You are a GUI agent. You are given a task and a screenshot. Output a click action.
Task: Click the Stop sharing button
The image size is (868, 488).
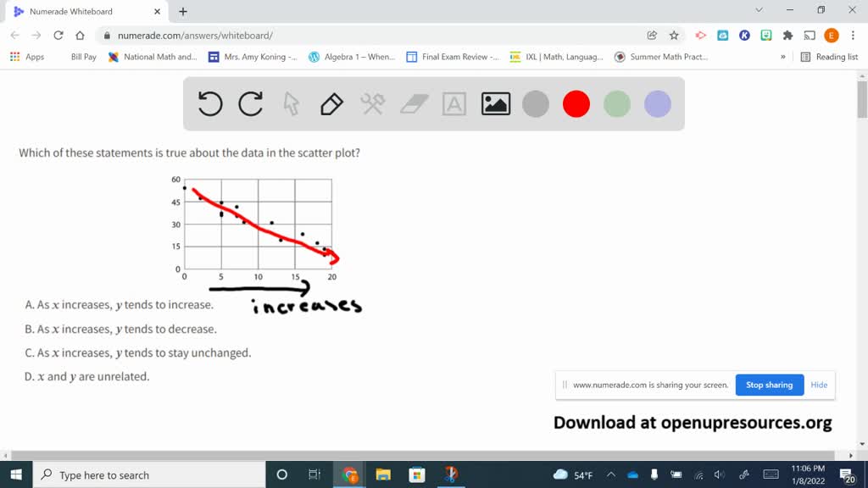(x=769, y=385)
